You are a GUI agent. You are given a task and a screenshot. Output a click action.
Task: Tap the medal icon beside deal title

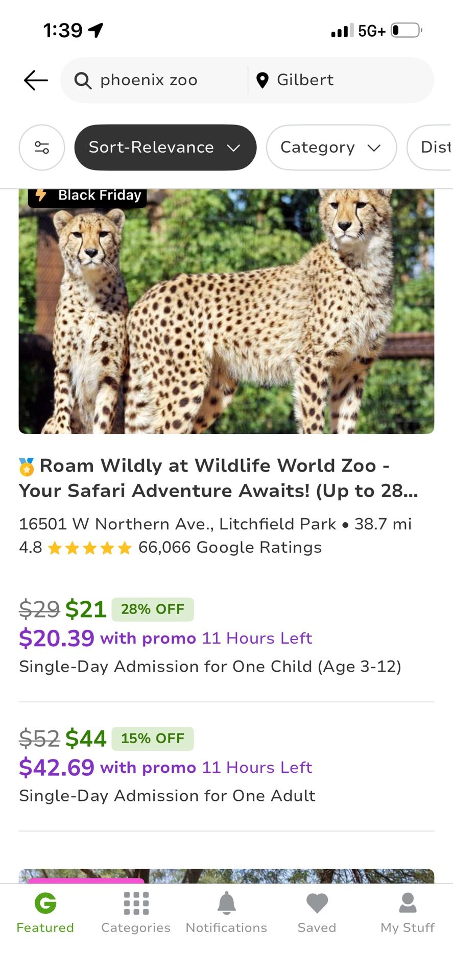27,466
